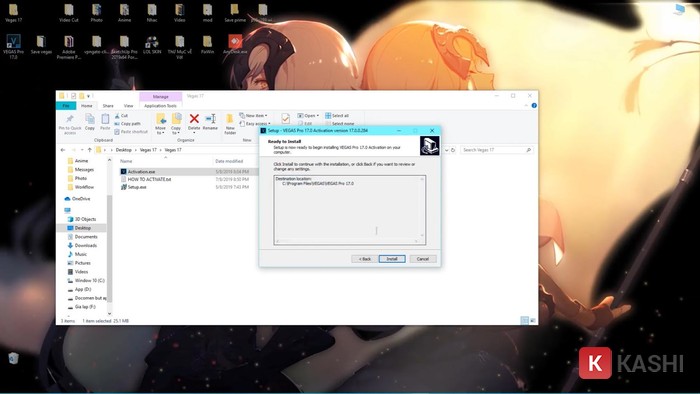Image resolution: width=700 pixels, height=394 pixels.
Task: Open the Save vegas desktop folder
Action: pos(41,45)
